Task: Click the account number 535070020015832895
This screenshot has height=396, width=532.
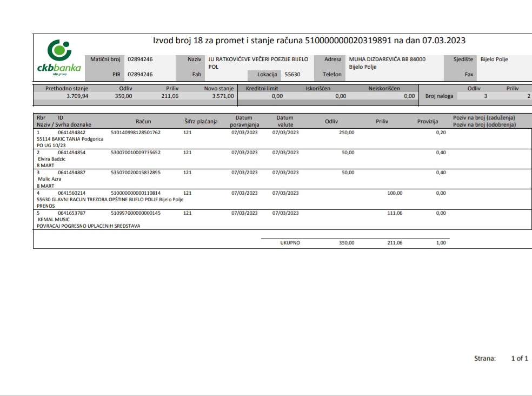Action: (136, 173)
